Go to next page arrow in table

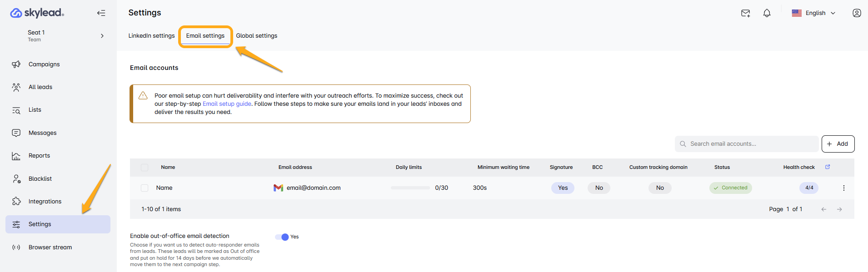click(839, 209)
